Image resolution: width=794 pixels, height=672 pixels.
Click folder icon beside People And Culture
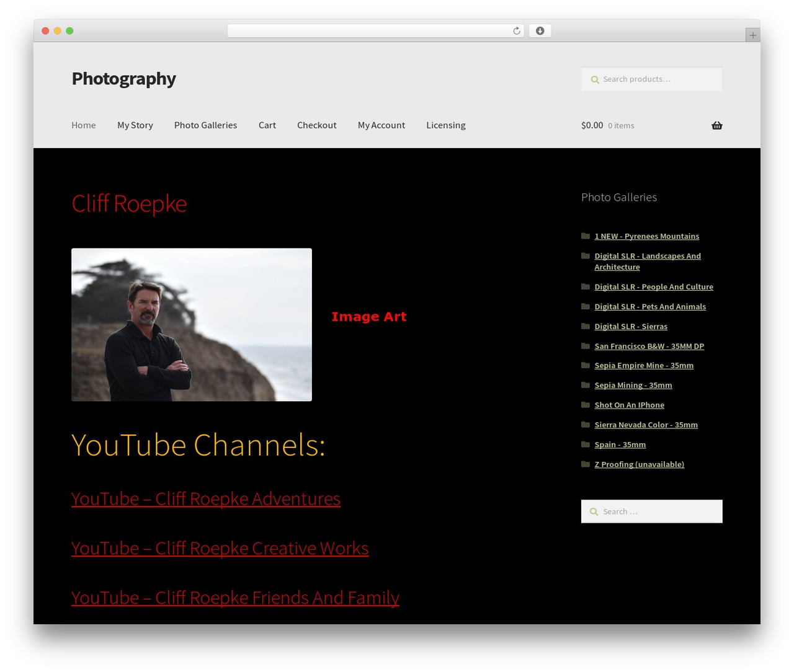(x=585, y=286)
